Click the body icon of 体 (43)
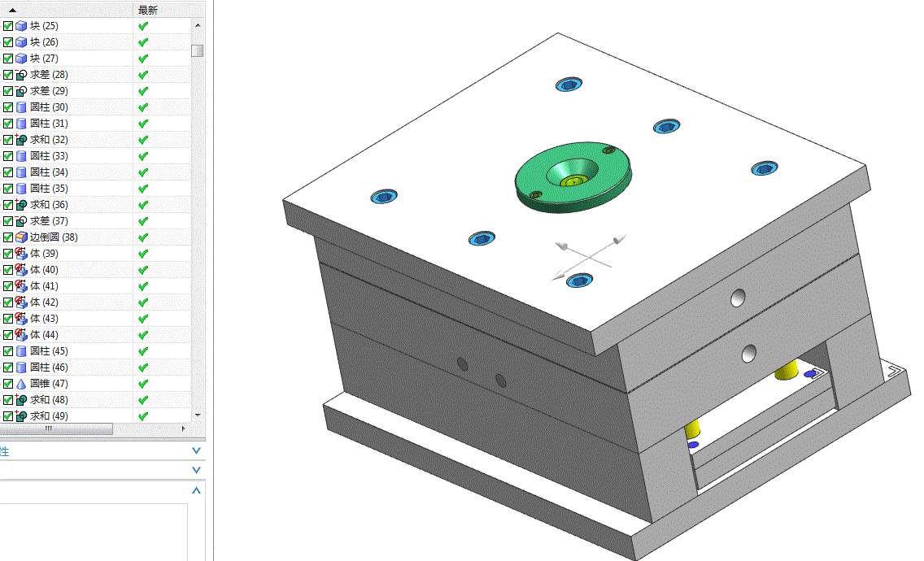This screenshot has height=561, width=924. [x=21, y=318]
